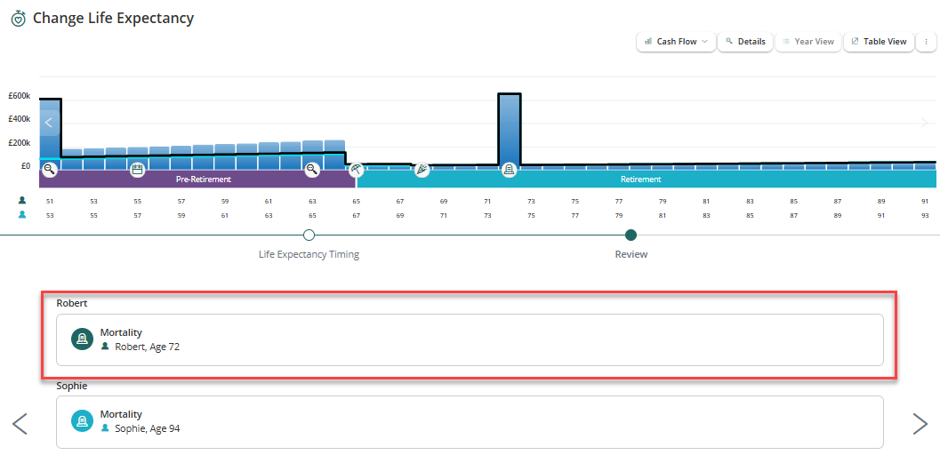Open the three-dot more options menu
Image resolution: width=940 pixels, height=463 pixels.
click(926, 42)
